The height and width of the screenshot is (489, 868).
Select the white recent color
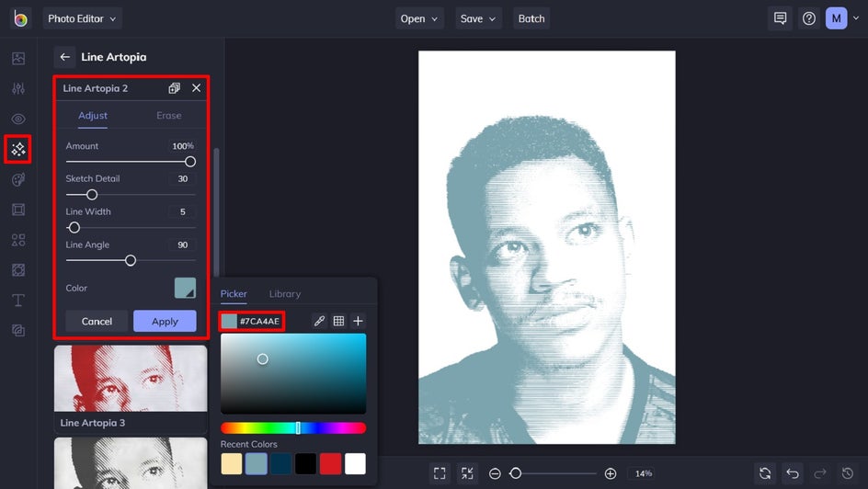(x=356, y=463)
